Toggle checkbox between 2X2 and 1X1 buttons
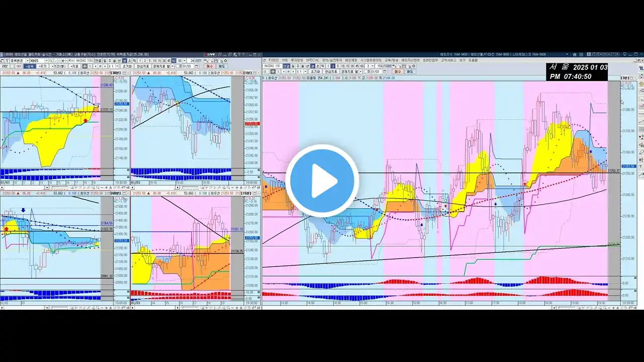Screen dimensions: 644x362 point(12,66)
